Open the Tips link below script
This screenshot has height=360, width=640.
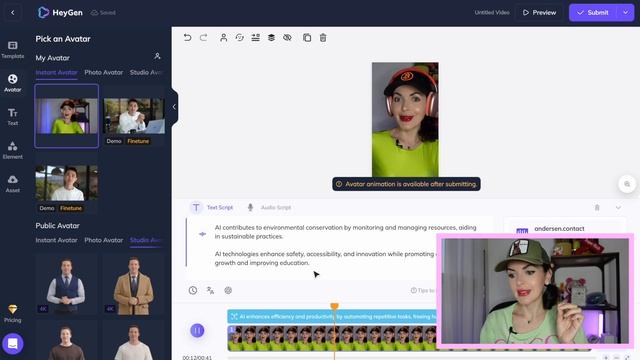422,290
